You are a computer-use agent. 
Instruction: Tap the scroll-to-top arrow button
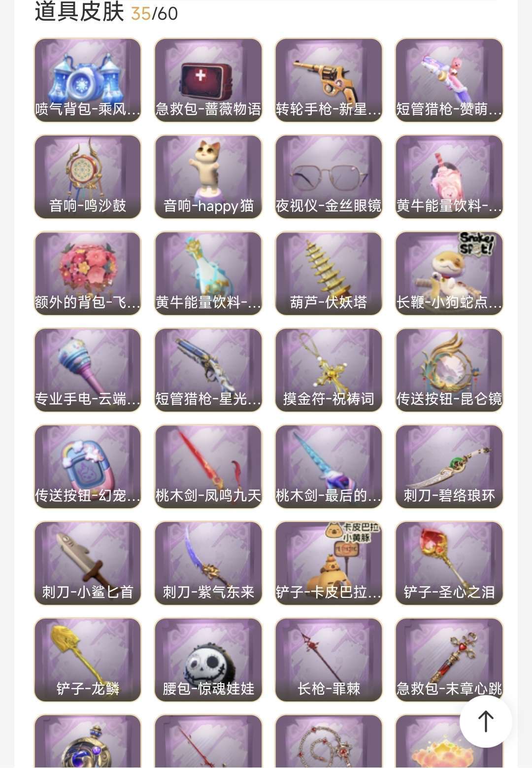pyautogui.click(x=486, y=721)
